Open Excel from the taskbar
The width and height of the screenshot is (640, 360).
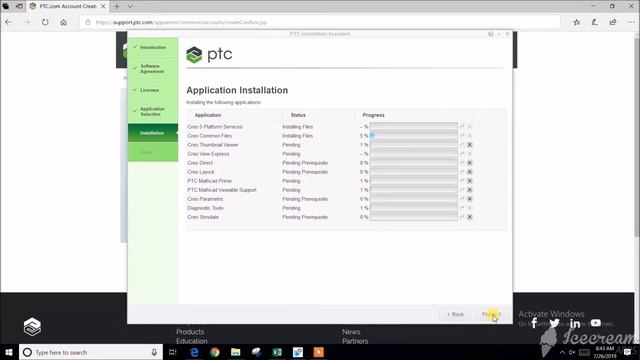(x=277, y=352)
